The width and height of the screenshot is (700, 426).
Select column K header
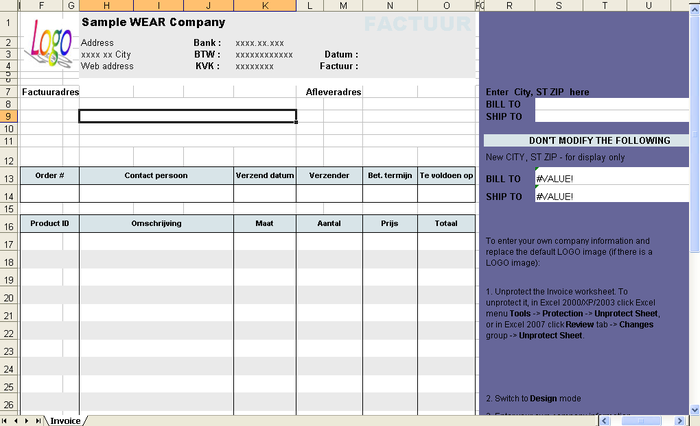[x=265, y=5]
